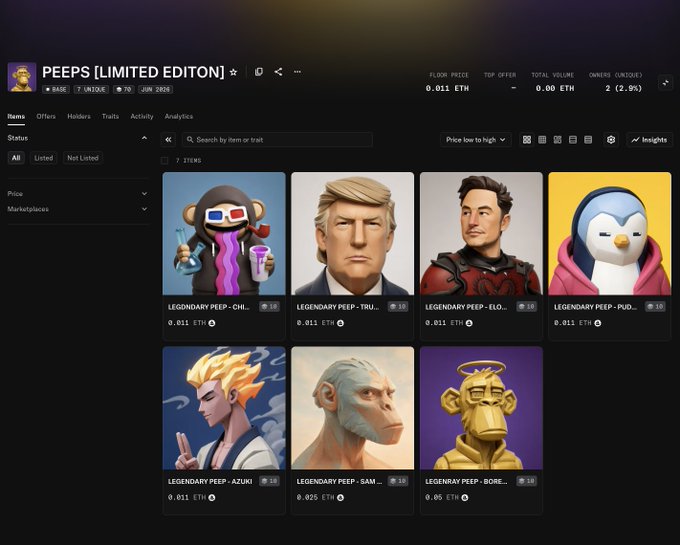Tick the select-all checkbox beside 7 ITEMS
This screenshot has width=680, height=545.
(x=165, y=160)
